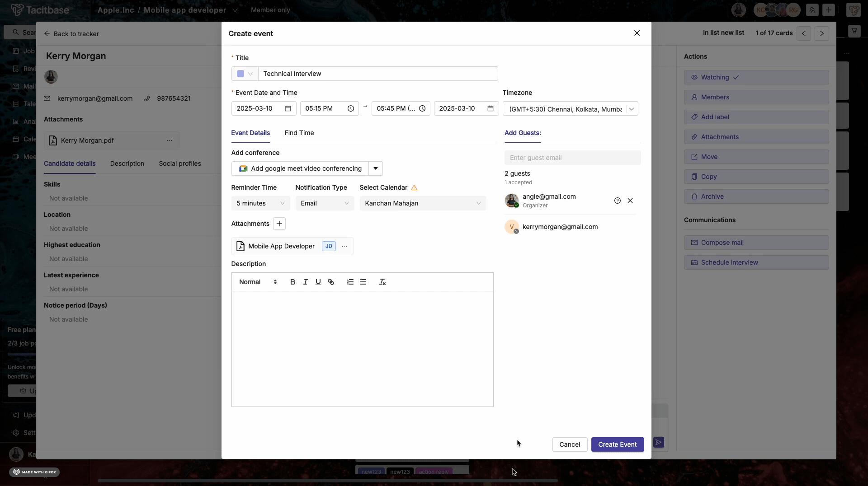This screenshot has height=486, width=868.
Task: Click the send message icon
Action: click(659, 442)
